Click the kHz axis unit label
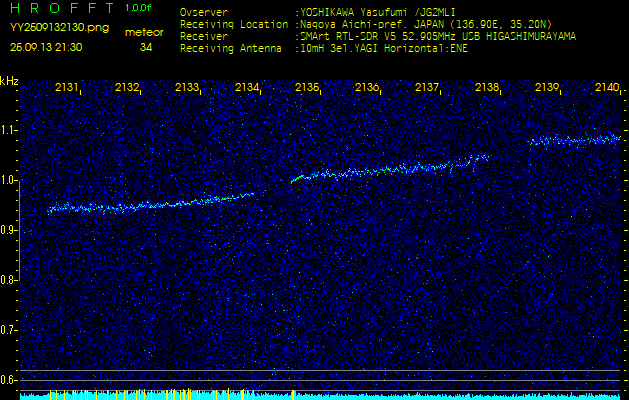 [9, 81]
